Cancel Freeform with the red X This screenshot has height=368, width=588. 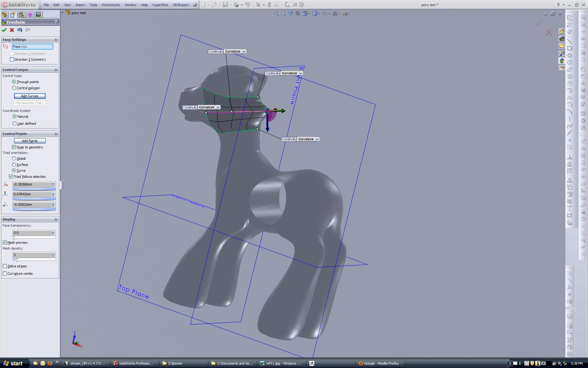(12, 30)
